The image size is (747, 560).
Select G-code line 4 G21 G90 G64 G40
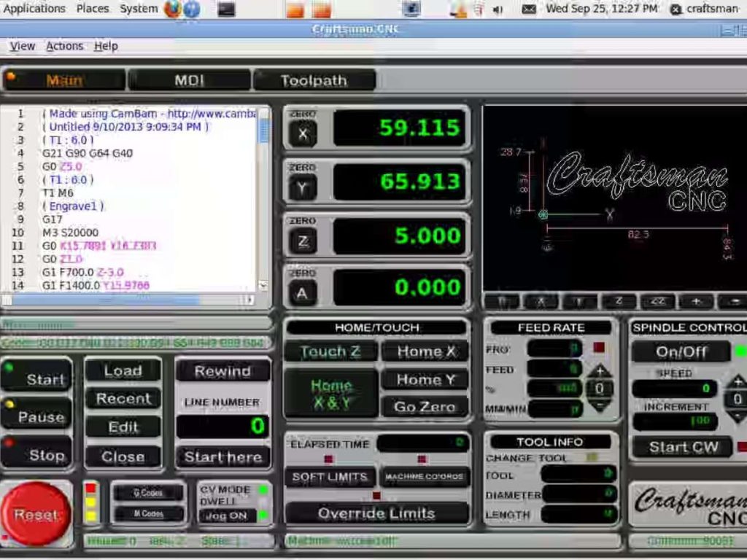(88, 153)
